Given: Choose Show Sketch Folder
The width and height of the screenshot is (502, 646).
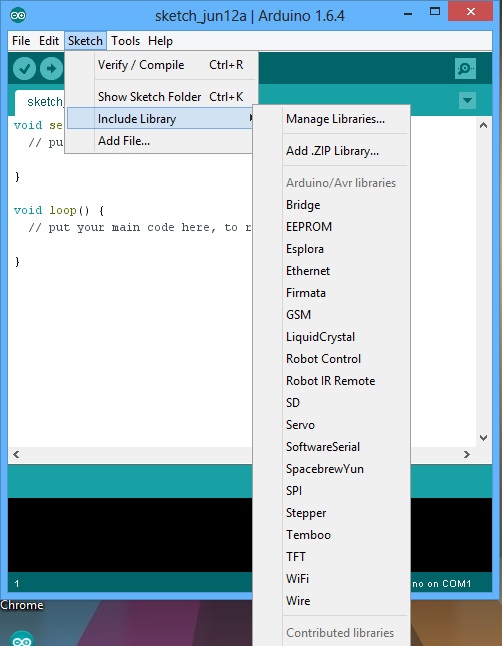Looking at the screenshot, I should pyautogui.click(x=163, y=97).
